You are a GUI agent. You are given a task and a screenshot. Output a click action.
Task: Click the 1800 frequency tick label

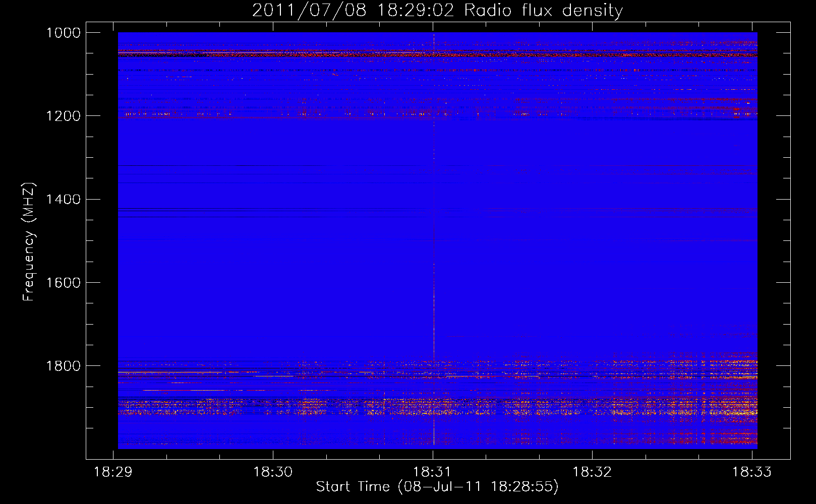(64, 366)
